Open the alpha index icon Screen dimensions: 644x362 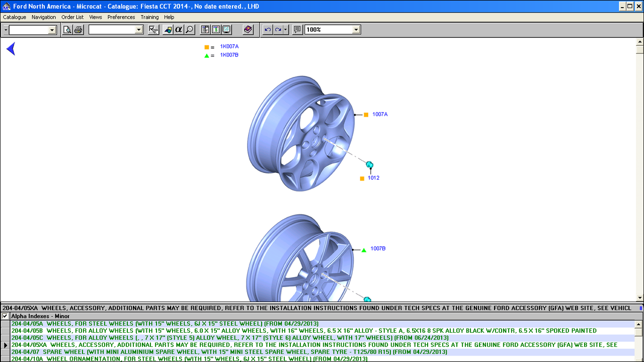point(179,30)
